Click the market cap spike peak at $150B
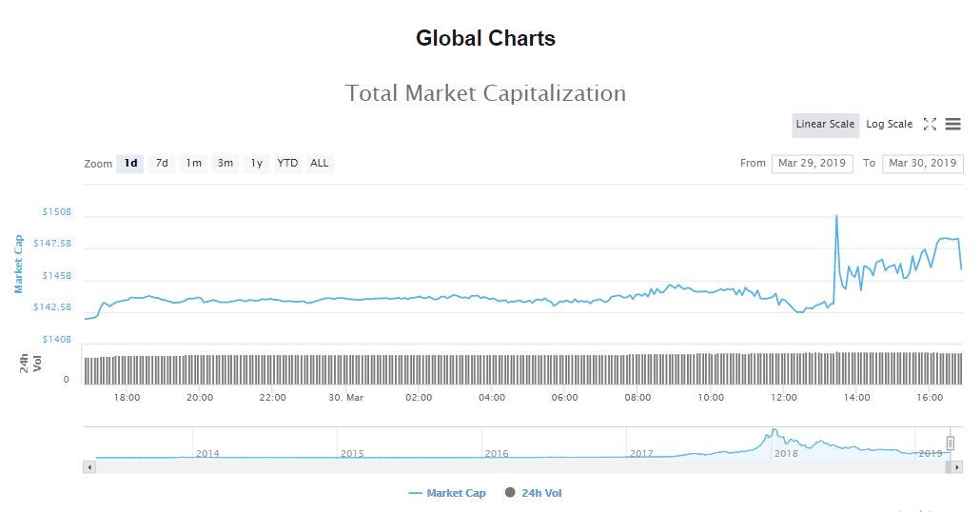The image size is (980, 512). pyautogui.click(x=836, y=216)
